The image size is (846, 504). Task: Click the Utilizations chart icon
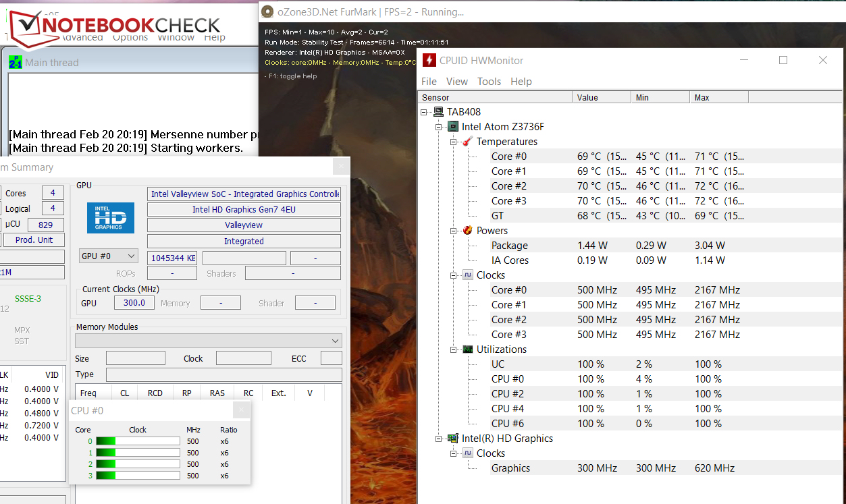467,349
